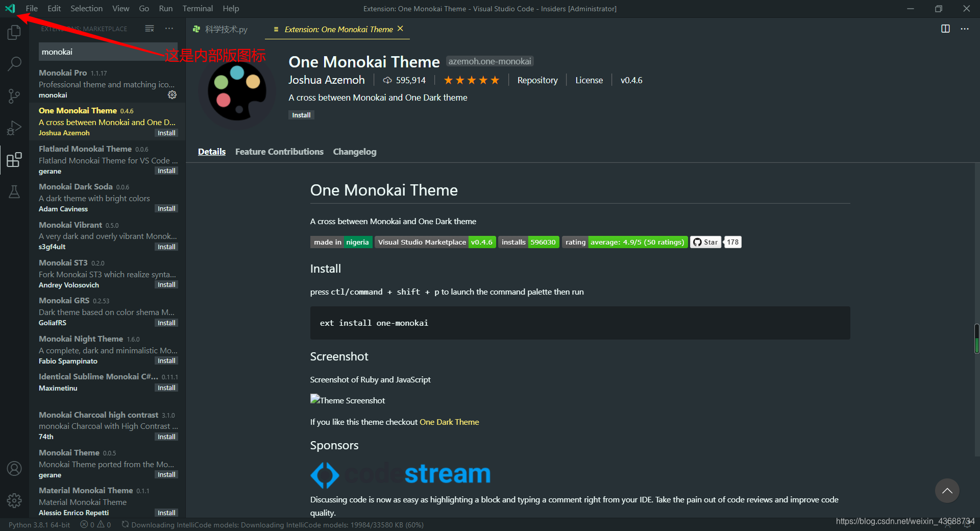Click the Joshua Azemoh publisher name
980x531 pixels.
tap(327, 80)
